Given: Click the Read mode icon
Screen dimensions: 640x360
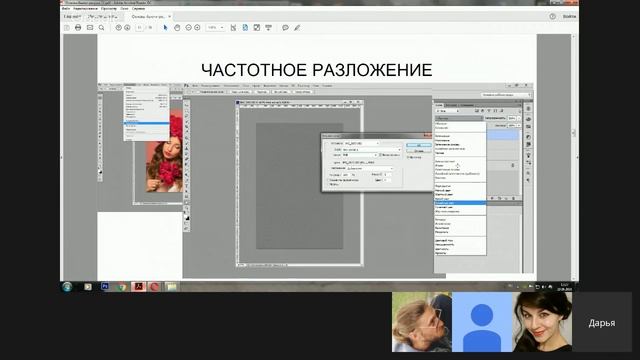Looking at the screenshot, I should (268, 28).
